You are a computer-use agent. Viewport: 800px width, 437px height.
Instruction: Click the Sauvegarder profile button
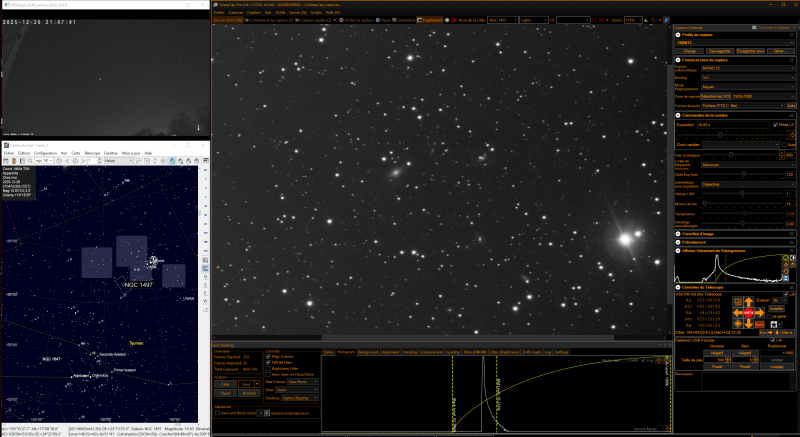pos(720,51)
